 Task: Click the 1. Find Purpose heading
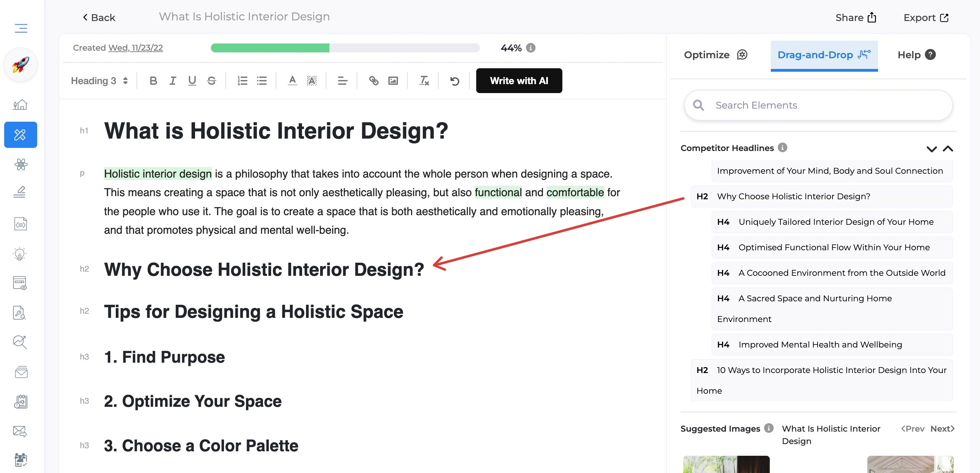pos(164,357)
